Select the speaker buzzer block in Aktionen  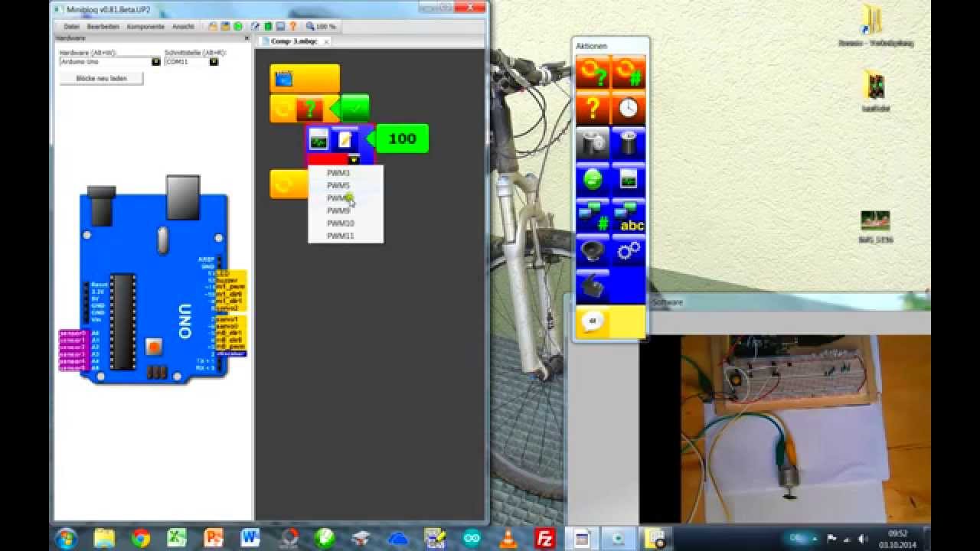[x=593, y=251]
